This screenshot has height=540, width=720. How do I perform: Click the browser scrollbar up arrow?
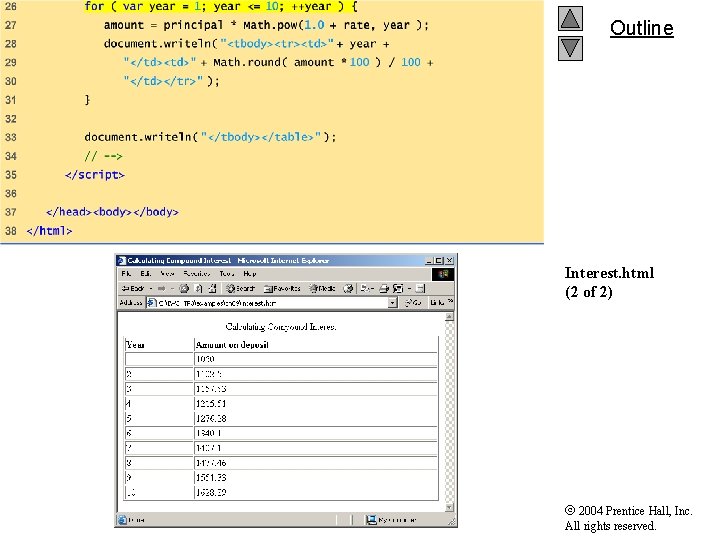450,316
